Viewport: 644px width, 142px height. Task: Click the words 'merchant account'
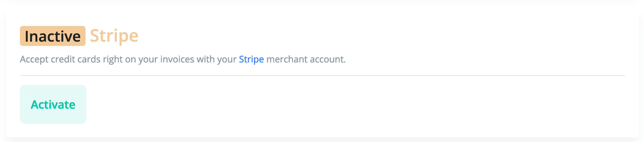[305, 59]
